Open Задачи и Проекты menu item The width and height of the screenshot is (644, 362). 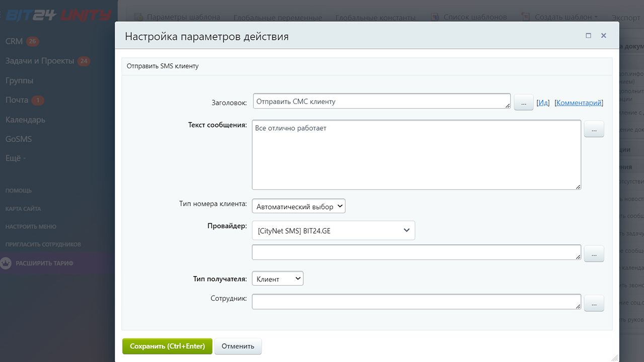40,61
